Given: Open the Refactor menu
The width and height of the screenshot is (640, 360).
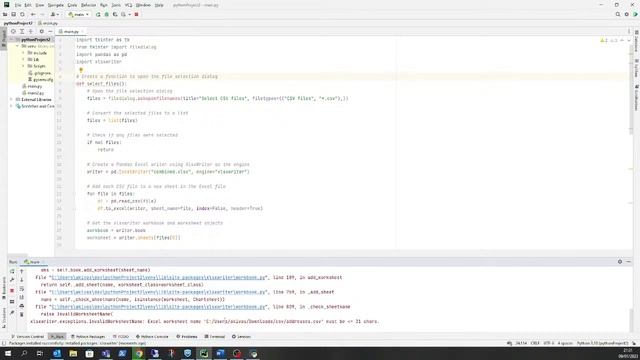Looking at the screenshot, I should coord(88,5).
